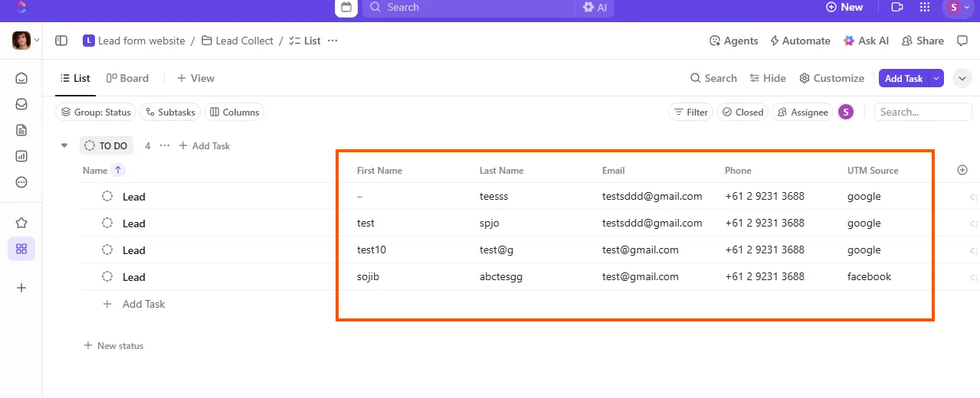Open the S user avatar menu

click(x=959, y=7)
